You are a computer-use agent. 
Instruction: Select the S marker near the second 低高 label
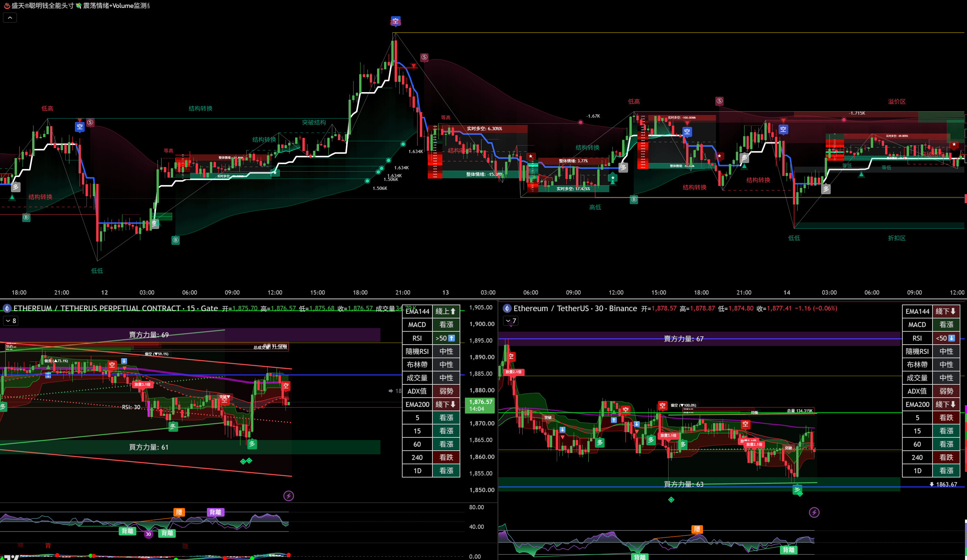tap(720, 101)
